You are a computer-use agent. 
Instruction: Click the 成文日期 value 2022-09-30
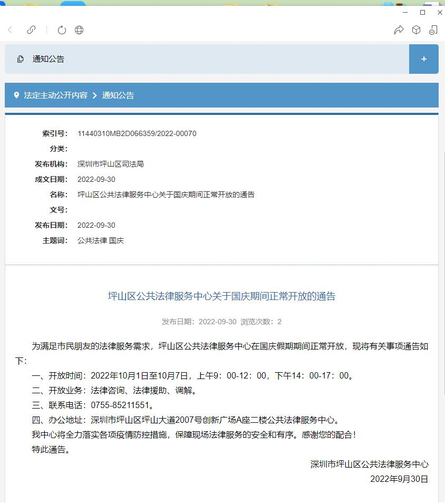pyautogui.click(x=96, y=179)
